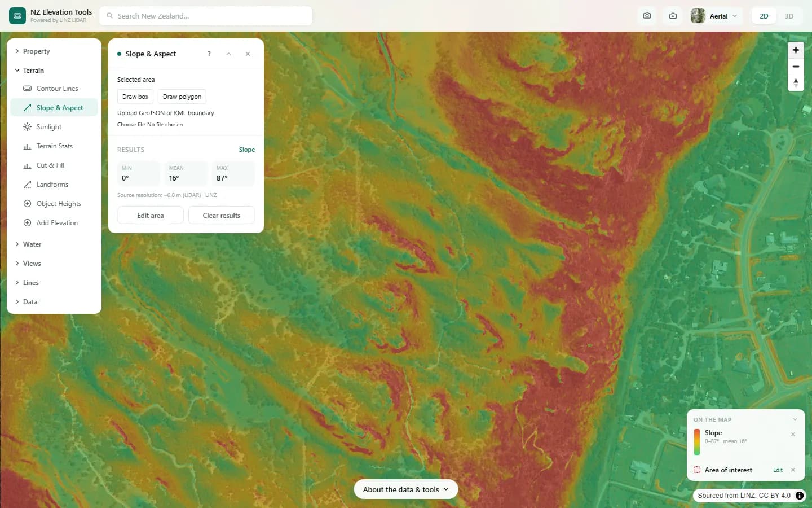Image resolution: width=812 pixels, height=508 pixels.
Task: Click the Add Elevation plus-circle icon
Action: (27, 223)
